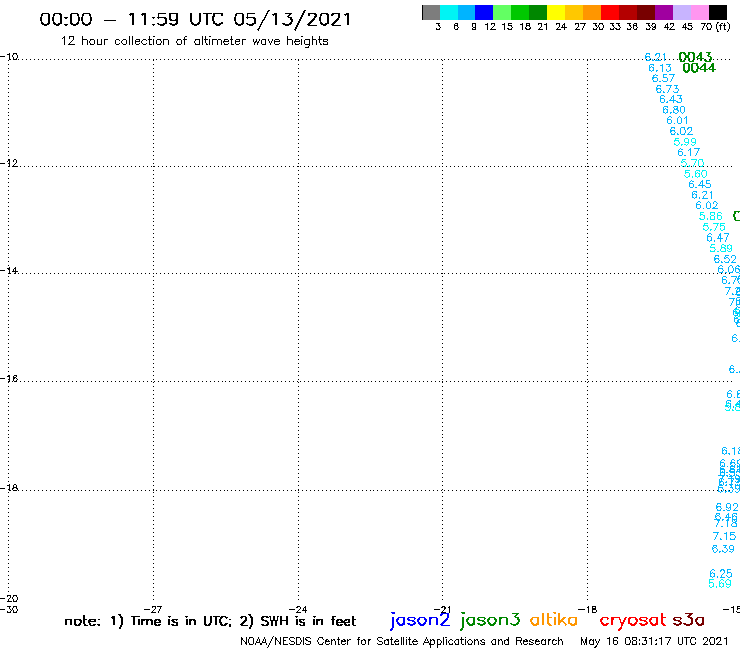Viewport: 740px width, 650px height.
Task: Click the longitude axis label -27
Action: click(153, 609)
